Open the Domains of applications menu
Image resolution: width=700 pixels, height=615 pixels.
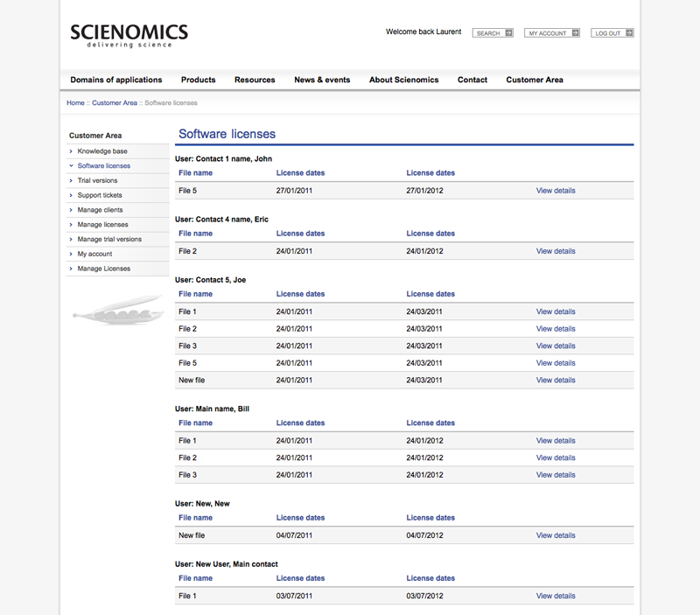coord(116,80)
